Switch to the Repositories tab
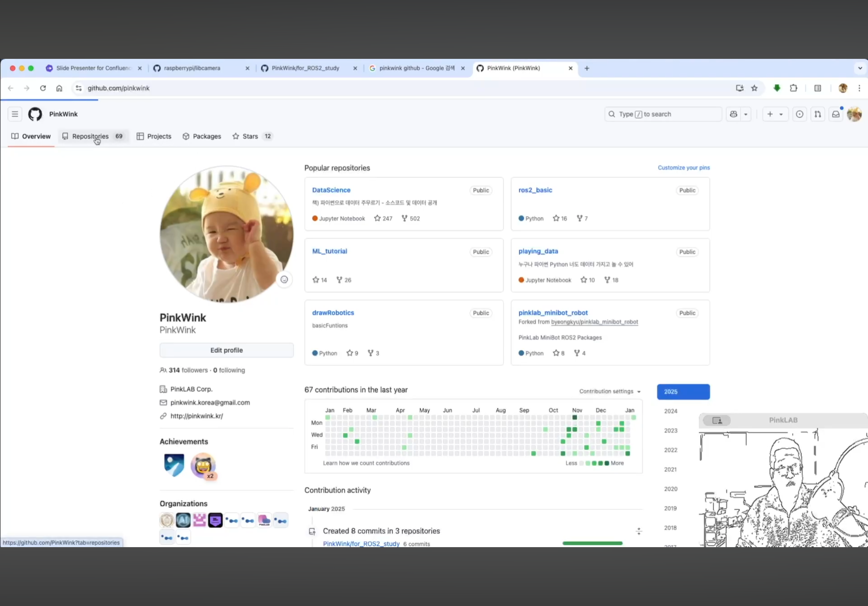This screenshot has height=606, width=868. (x=91, y=136)
